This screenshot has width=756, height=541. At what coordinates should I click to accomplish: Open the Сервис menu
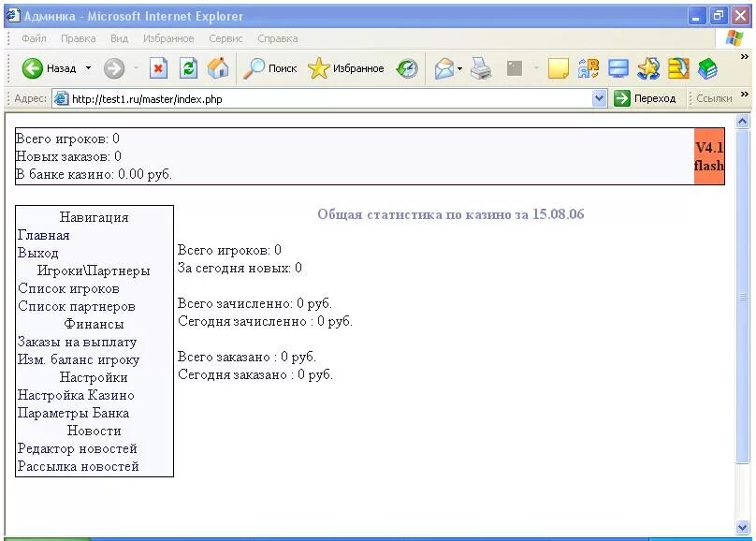225,38
